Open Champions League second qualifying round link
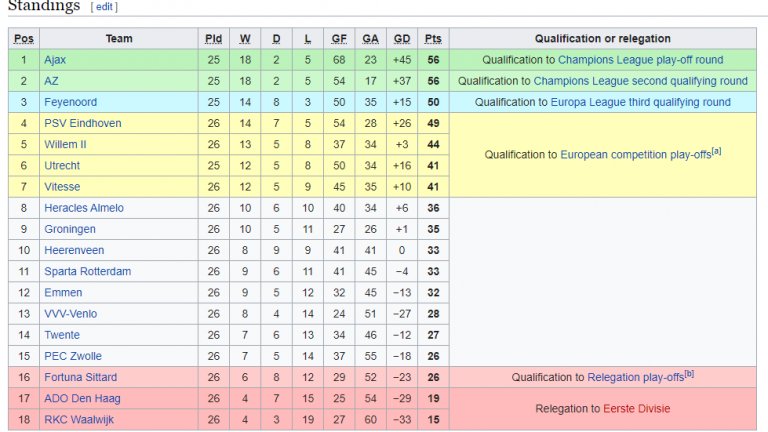The image size is (768, 432). [x=640, y=81]
